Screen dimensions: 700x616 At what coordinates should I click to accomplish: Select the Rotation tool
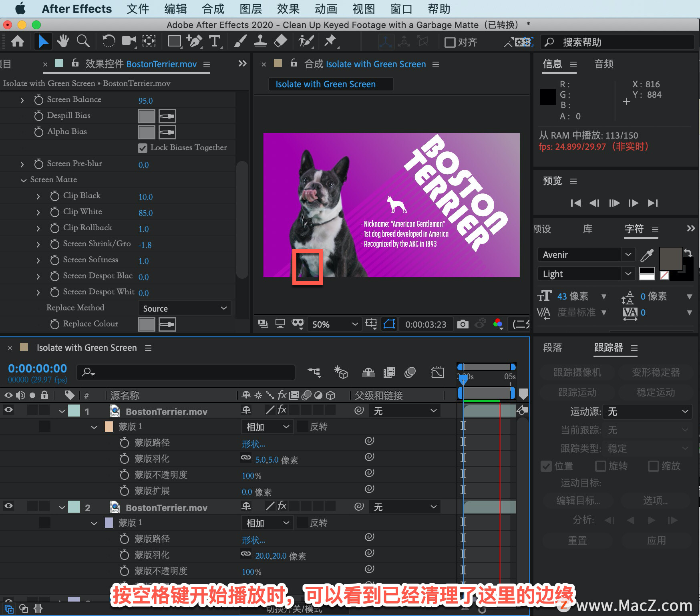coord(109,41)
